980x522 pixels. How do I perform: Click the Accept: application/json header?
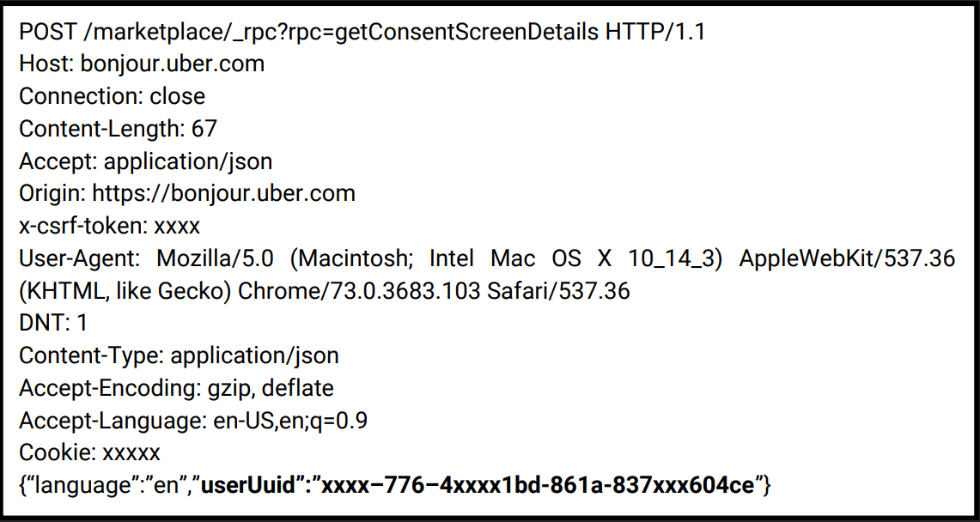click(x=146, y=161)
